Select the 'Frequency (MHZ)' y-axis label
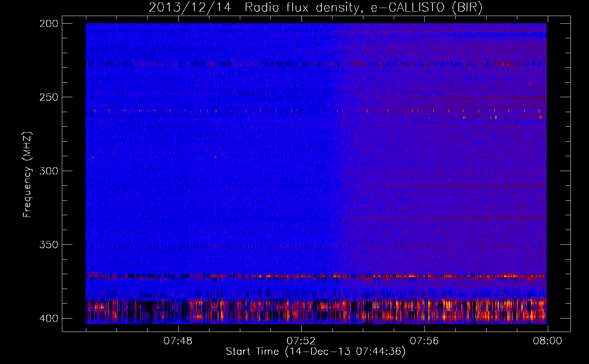The image size is (589, 364). pos(27,174)
